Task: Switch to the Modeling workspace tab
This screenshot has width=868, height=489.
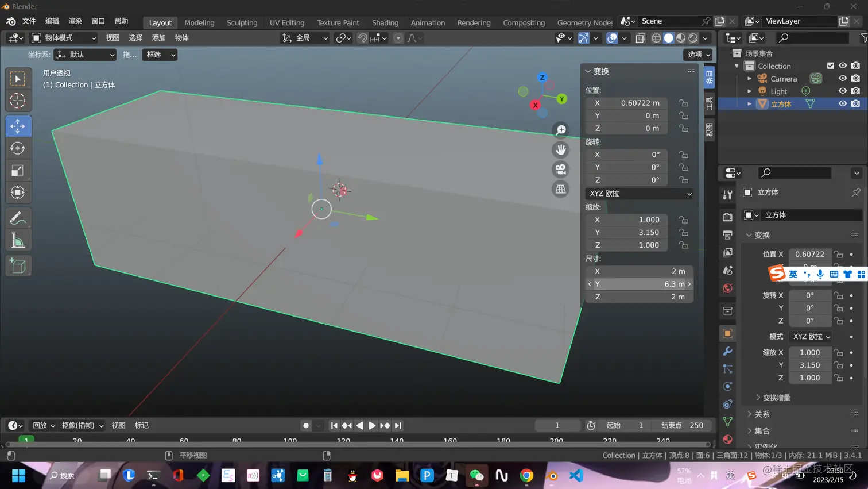Action: tap(199, 22)
